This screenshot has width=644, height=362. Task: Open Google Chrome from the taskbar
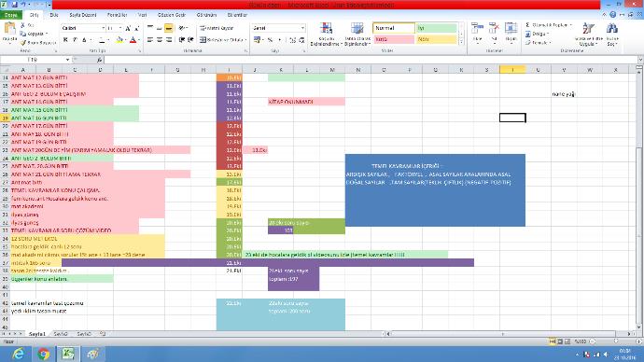click(x=43, y=354)
